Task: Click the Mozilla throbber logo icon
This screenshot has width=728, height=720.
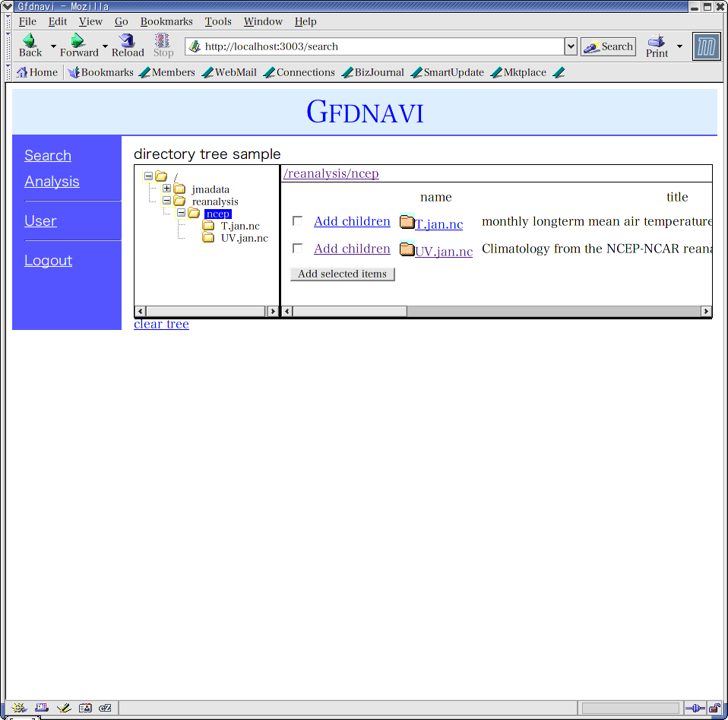Action: pos(706,47)
